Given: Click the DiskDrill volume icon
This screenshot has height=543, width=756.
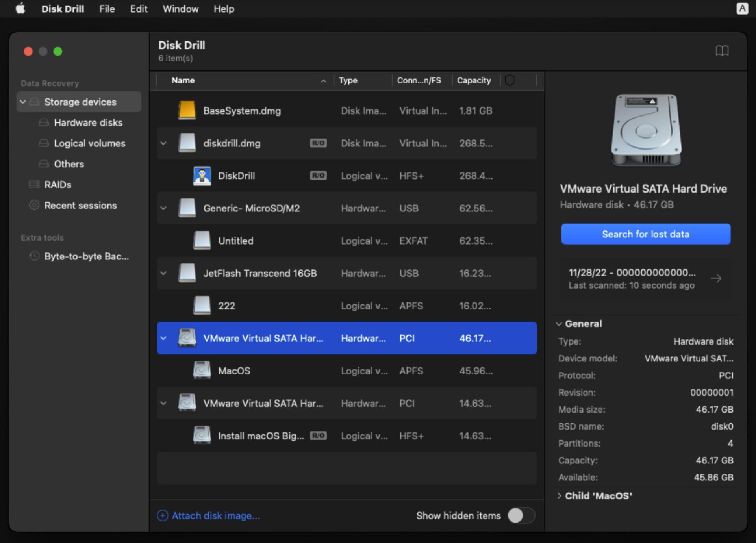Looking at the screenshot, I should (x=202, y=176).
